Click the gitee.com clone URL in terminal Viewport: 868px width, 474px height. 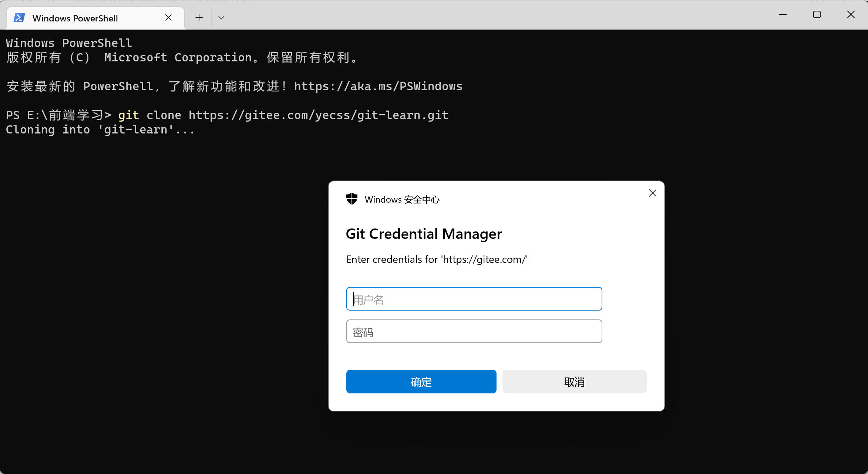pyautogui.click(x=318, y=115)
